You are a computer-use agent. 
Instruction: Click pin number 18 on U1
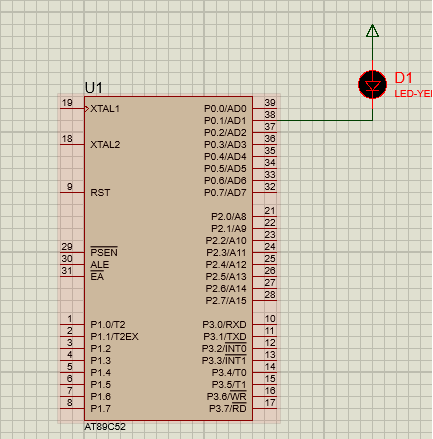tap(67, 139)
